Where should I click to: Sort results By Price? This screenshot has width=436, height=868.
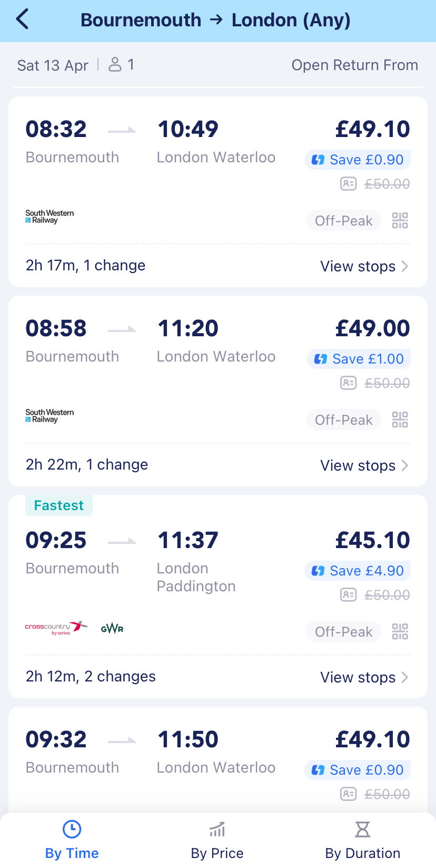coord(217,840)
